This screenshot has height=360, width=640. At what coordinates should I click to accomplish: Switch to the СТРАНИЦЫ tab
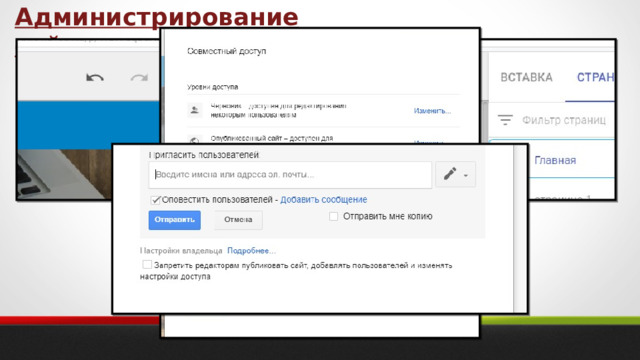(x=595, y=77)
